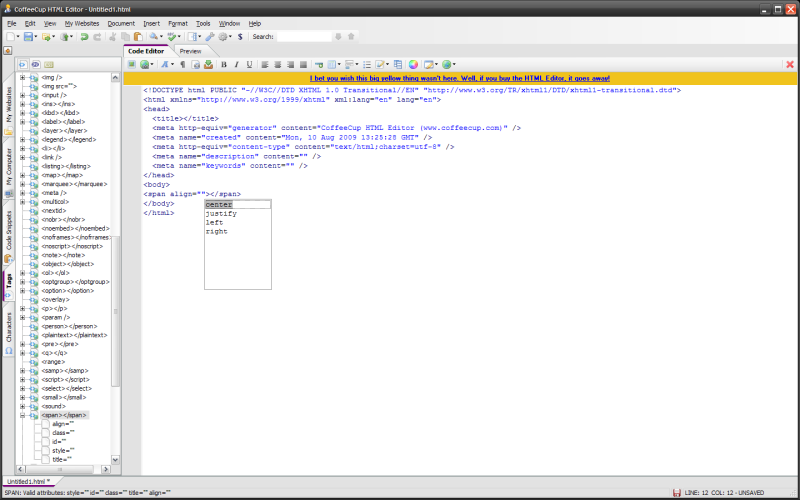Viewport: 800px width, 500px height.
Task: Click the paragraph mark icon
Action: [x=183, y=64]
